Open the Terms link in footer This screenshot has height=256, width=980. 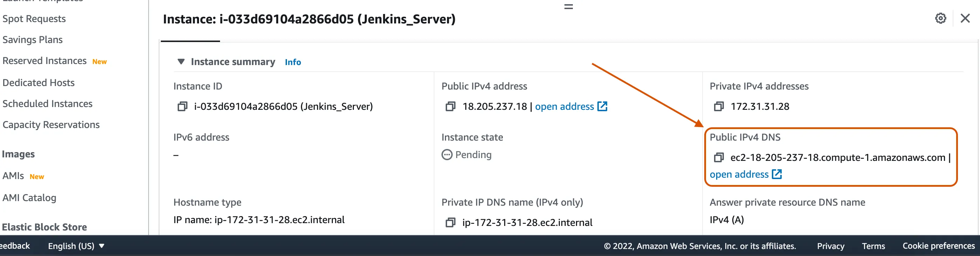pyautogui.click(x=873, y=246)
